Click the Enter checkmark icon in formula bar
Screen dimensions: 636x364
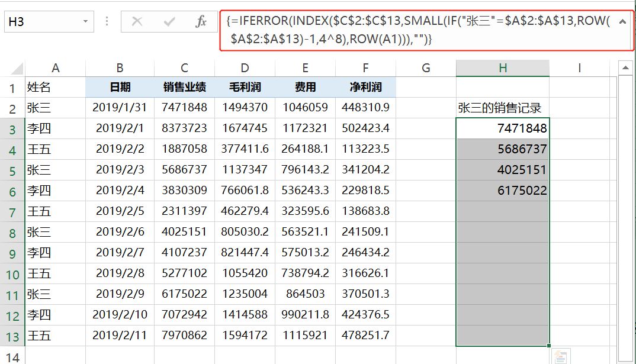[169, 21]
